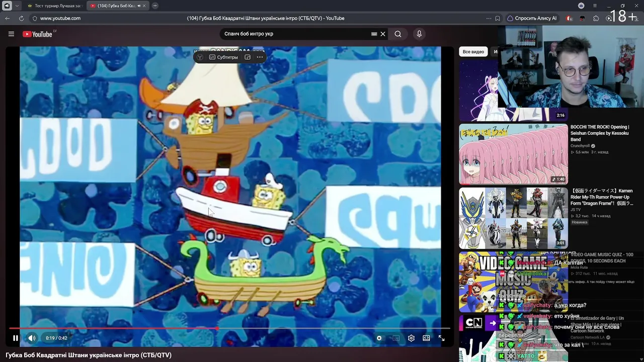Expand the tab list dropdown arrow
The width and height of the screenshot is (644, 362).
pos(17,6)
